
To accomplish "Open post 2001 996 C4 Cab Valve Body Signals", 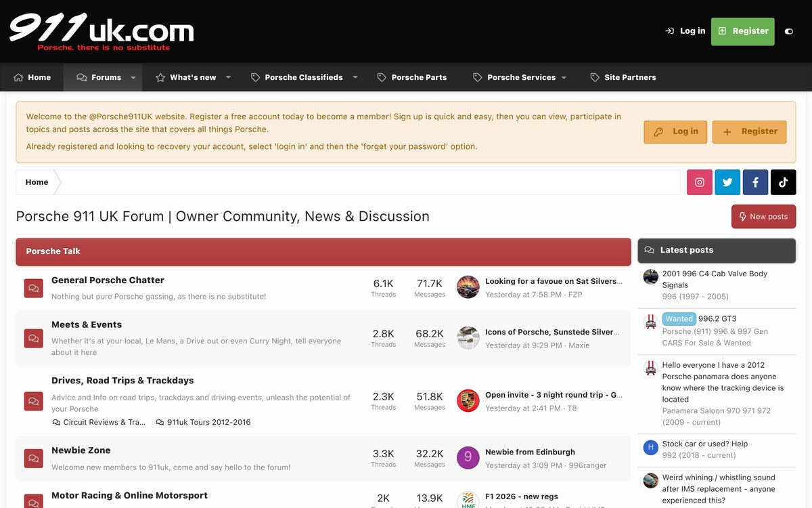I will tap(715, 279).
